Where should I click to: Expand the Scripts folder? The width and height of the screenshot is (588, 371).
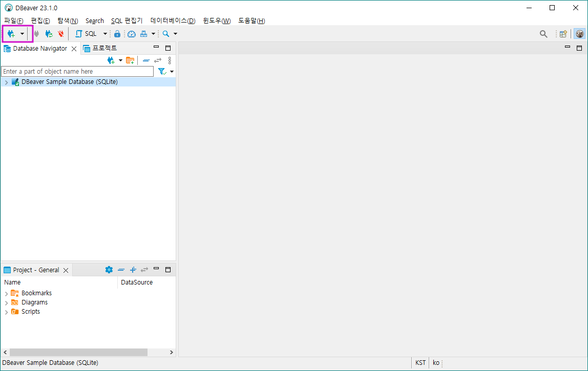(x=6, y=312)
